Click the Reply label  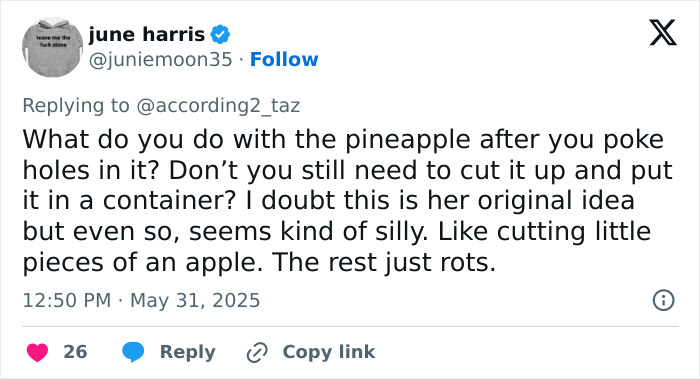[188, 352]
